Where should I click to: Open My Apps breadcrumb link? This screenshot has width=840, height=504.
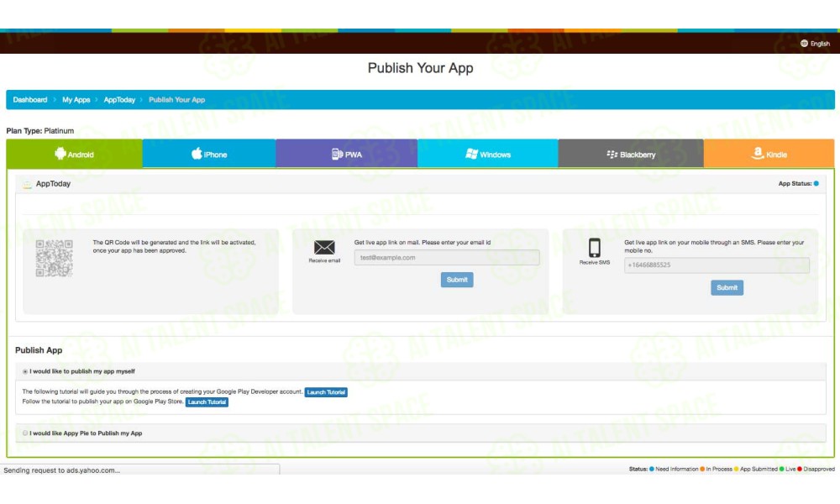(x=76, y=100)
